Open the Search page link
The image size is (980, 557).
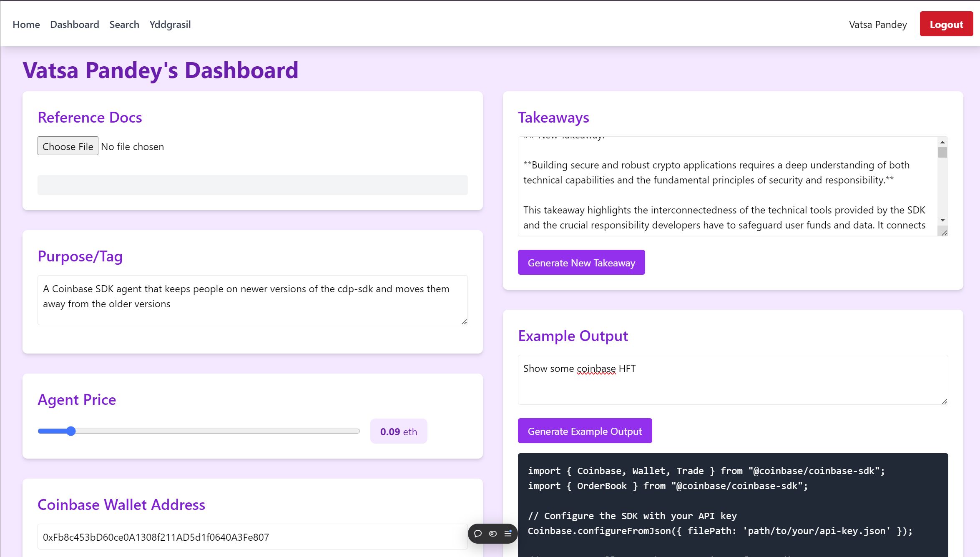point(124,25)
